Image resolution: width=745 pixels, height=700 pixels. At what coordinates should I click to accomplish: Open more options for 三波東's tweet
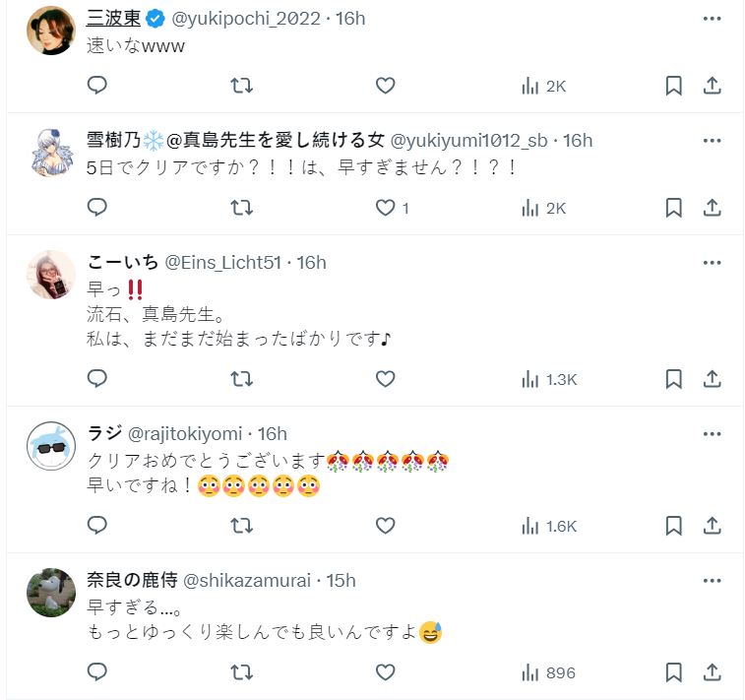(x=713, y=19)
